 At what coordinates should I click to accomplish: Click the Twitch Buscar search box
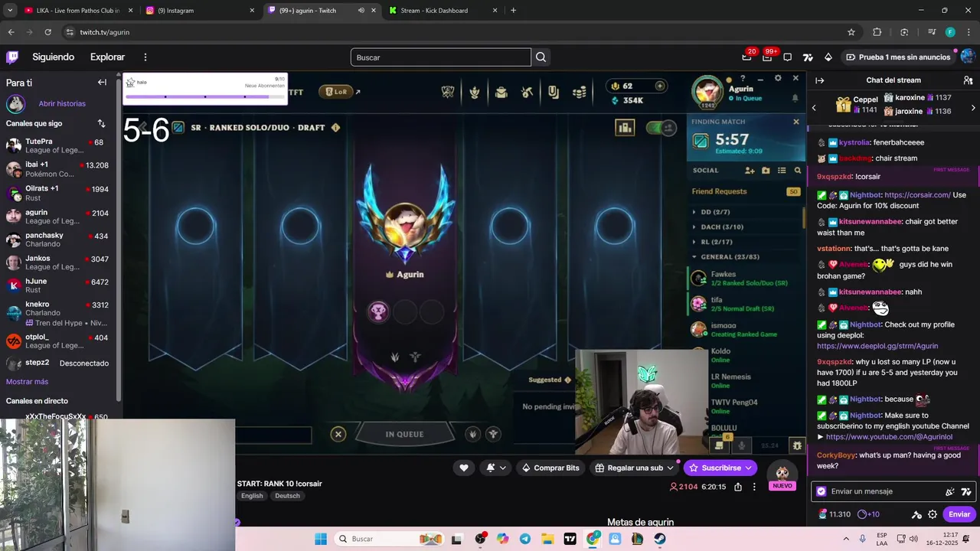point(440,57)
